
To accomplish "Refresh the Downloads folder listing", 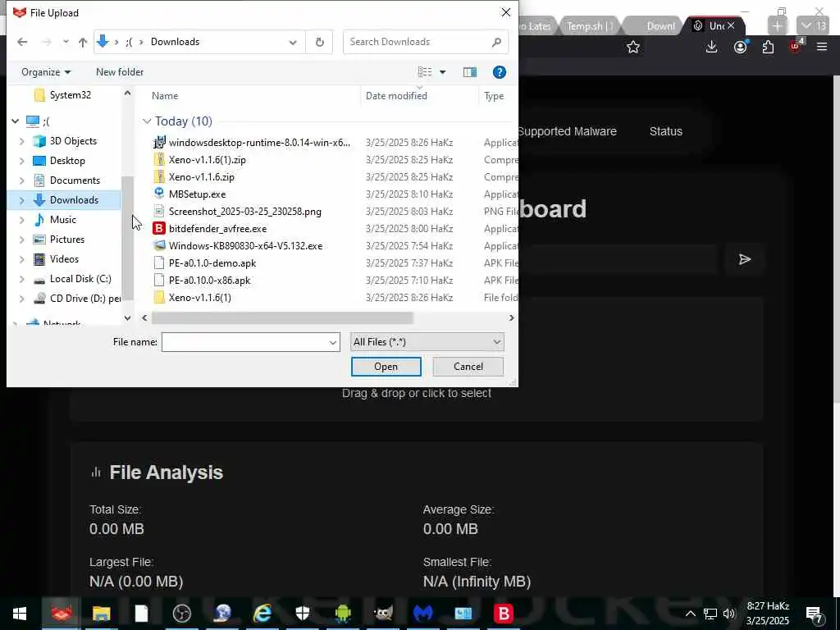I will coord(319,42).
